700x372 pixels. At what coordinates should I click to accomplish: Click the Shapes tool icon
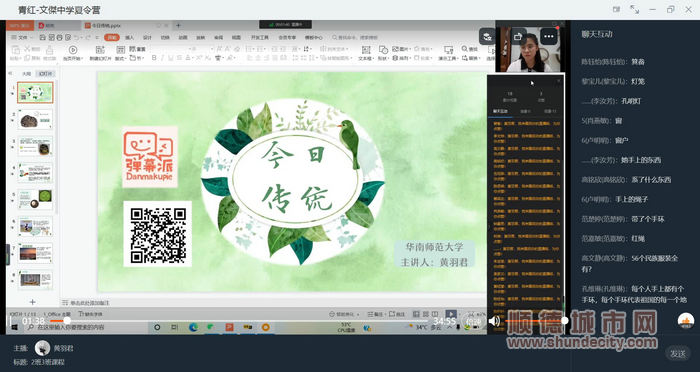(x=383, y=50)
